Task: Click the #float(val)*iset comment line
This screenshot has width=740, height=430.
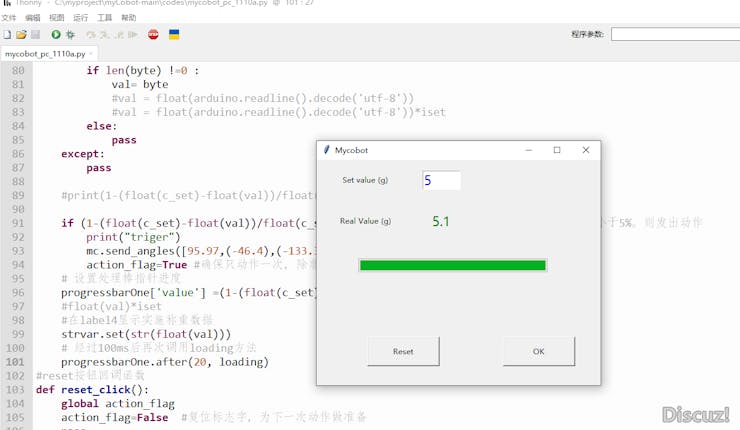Action: pyautogui.click(x=111, y=306)
